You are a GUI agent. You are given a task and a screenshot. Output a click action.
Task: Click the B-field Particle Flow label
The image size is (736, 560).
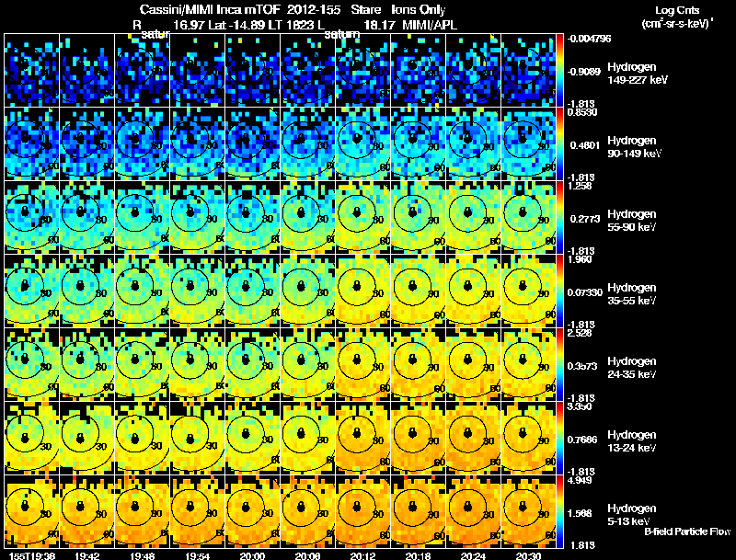click(687, 531)
